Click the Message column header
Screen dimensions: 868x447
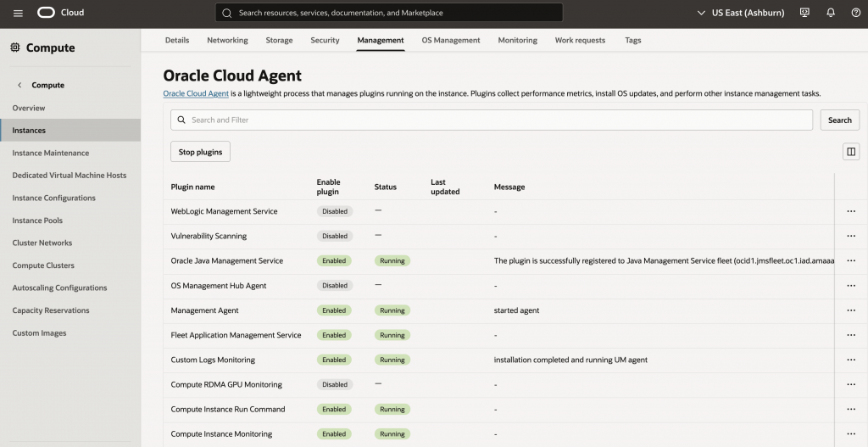(509, 187)
